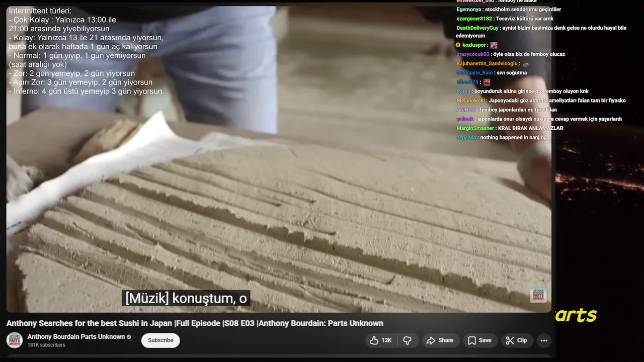Click the emote after albus975 in chat
This screenshot has height=362, width=644.
[x=487, y=82]
